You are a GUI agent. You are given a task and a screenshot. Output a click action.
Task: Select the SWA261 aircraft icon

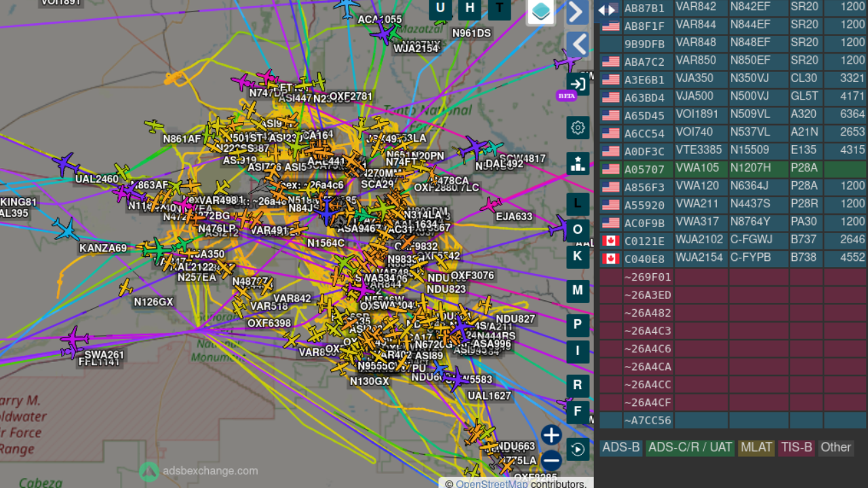pos(75,338)
